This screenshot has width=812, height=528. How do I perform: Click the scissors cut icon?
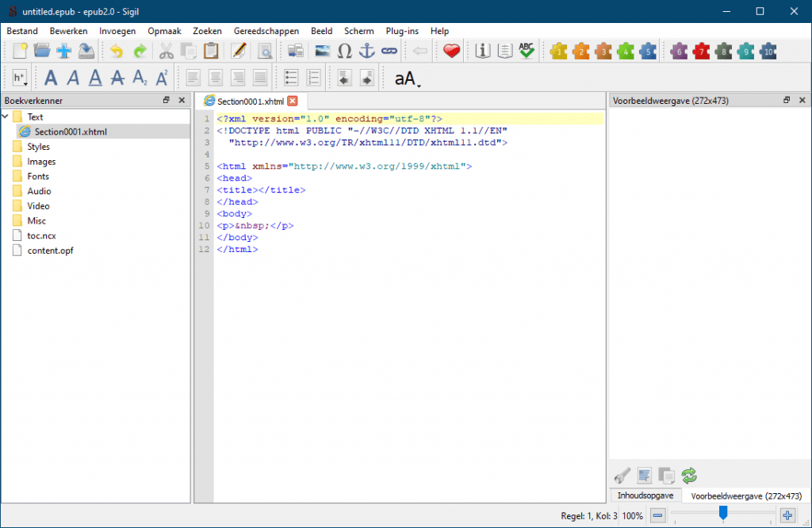[x=166, y=52]
